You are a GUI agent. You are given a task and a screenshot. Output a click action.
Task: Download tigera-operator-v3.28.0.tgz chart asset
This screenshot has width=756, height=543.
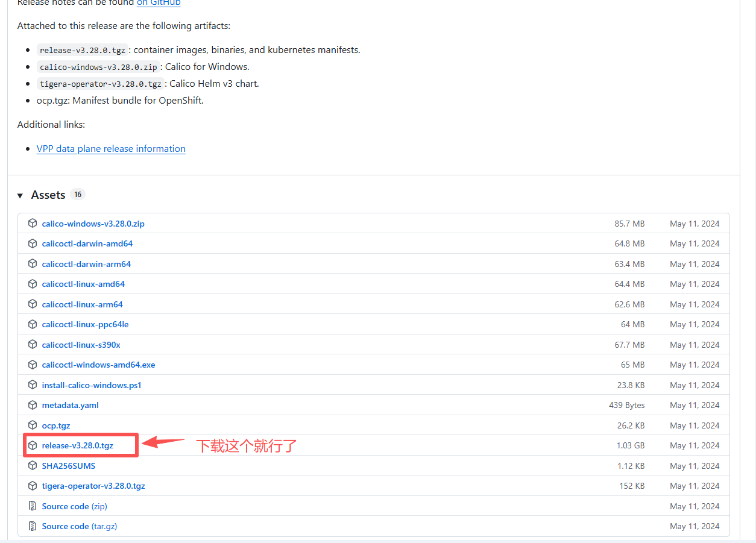[93, 486]
